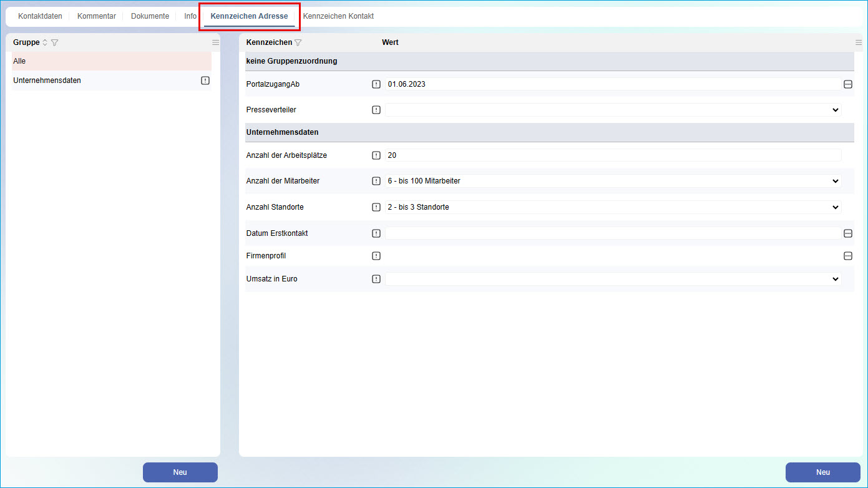Click the Anzahl der Arbeitsplätze input field
868x488 pixels.
point(613,155)
